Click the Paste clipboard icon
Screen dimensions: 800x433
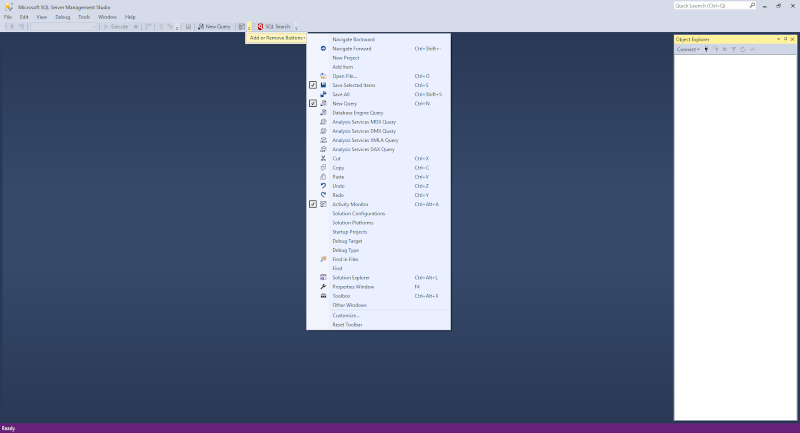pos(323,177)
